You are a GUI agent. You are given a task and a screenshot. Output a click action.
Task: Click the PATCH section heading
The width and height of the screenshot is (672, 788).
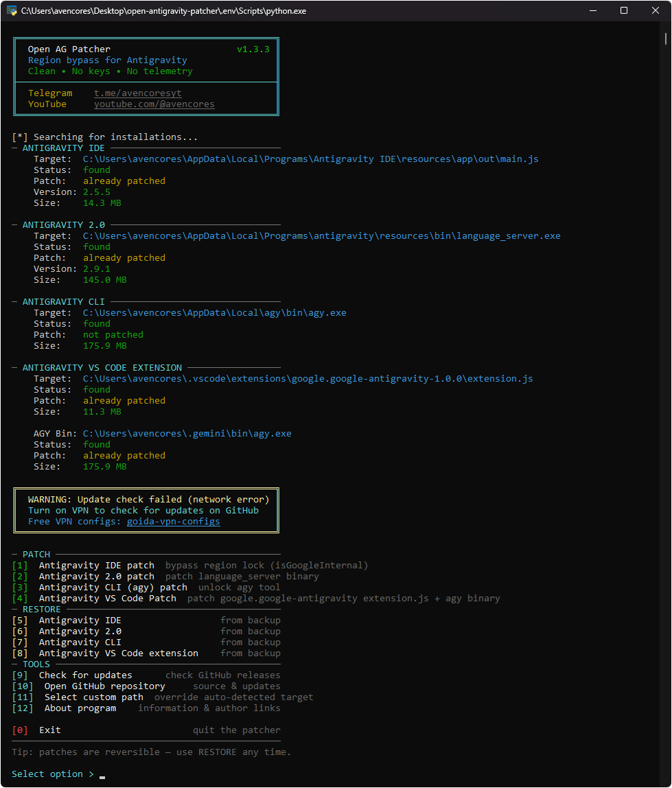pyautogui.click(x=36, y=555)
